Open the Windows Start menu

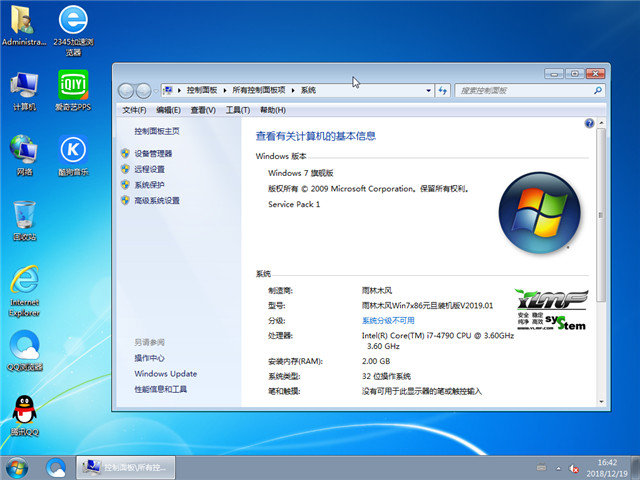[x=17, y=468]
